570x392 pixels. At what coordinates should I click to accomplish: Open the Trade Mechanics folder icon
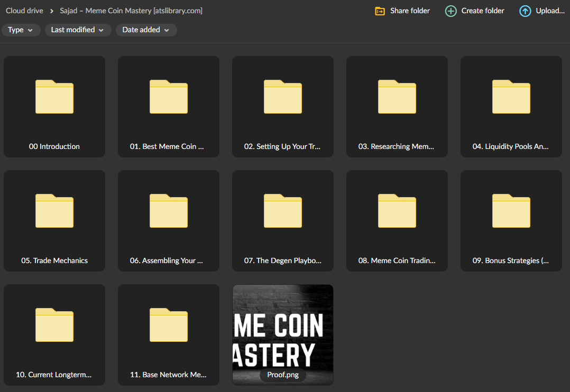[x=54, y=211]
